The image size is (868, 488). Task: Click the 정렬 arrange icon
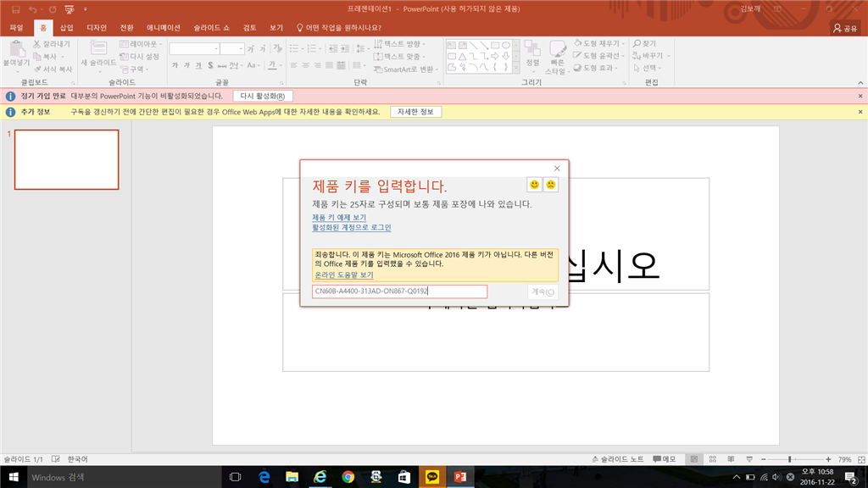(x=532, y=49)
